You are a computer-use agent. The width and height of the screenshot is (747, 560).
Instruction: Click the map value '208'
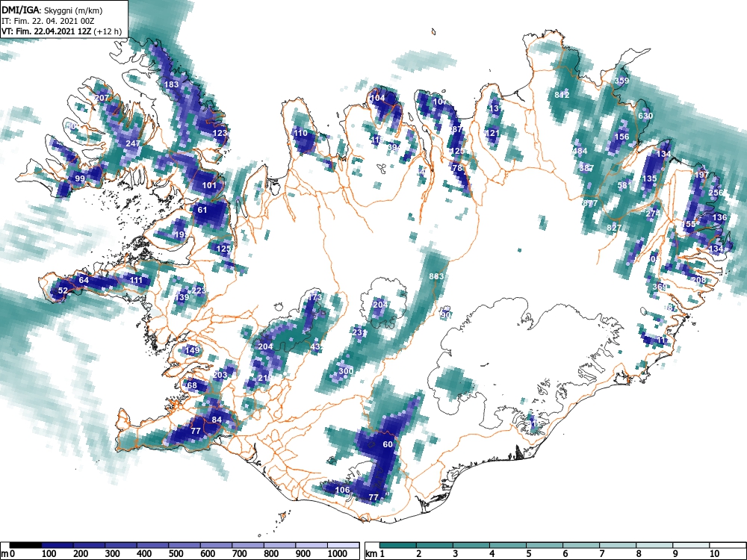[x=699, y=280]
